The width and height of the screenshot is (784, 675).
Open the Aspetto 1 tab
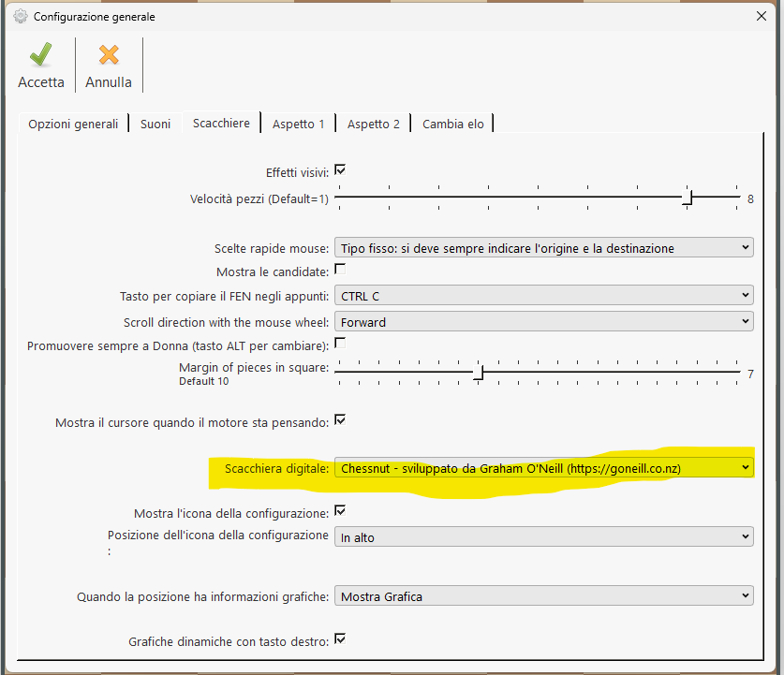(x=298, y=124)
